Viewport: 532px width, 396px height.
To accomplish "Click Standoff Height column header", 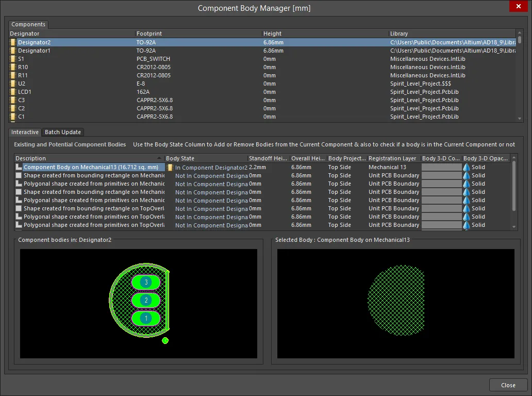I will pos(269,158).
